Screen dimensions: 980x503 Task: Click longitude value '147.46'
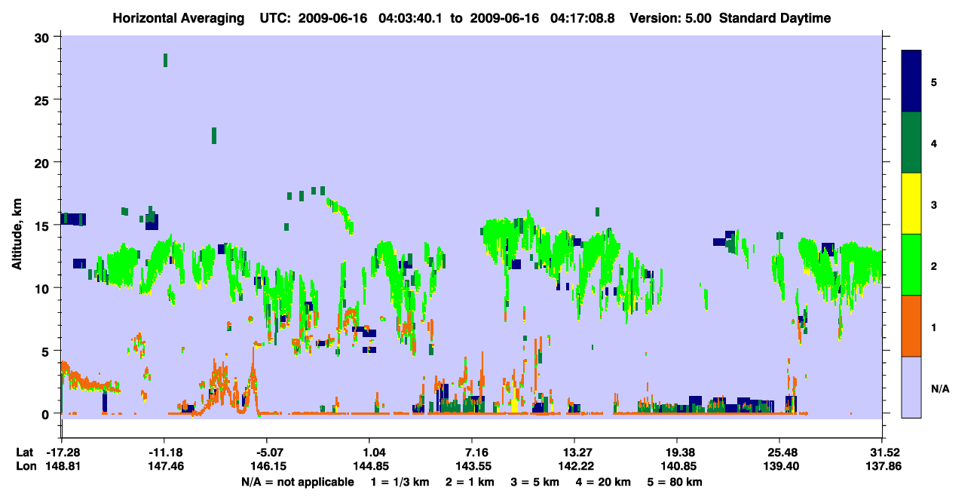tap(164, 466)
